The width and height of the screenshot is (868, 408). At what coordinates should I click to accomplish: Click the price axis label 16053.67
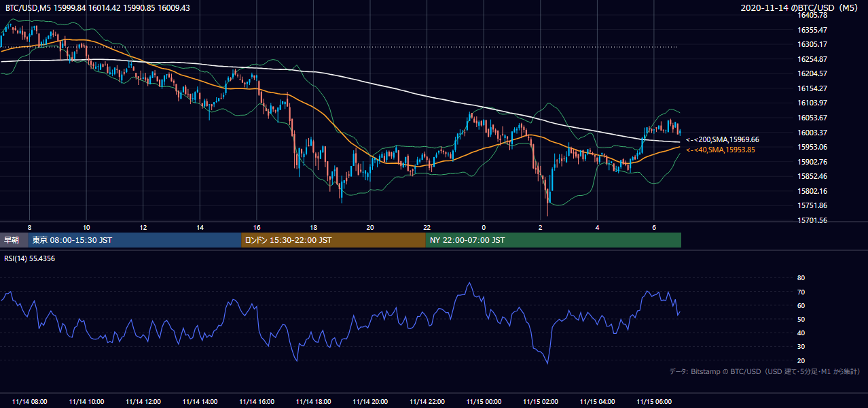(x=812, y=118)
